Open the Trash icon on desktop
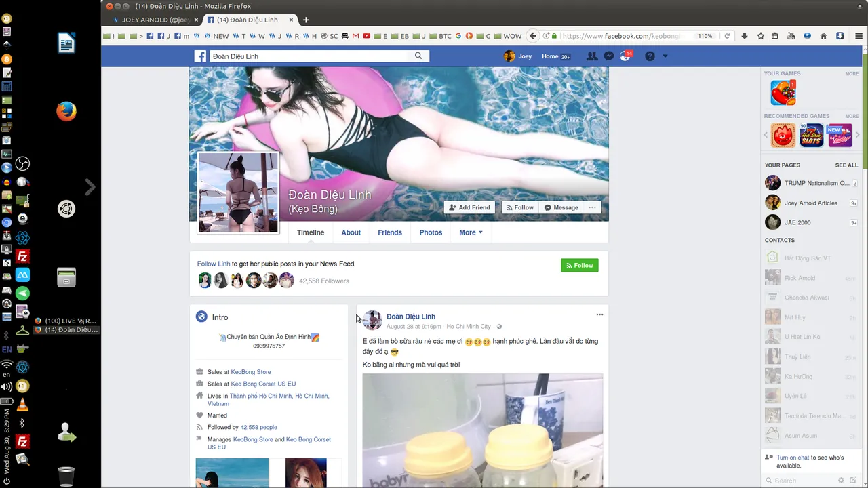The width and height of the screenshot is (868, 488). 66,476
